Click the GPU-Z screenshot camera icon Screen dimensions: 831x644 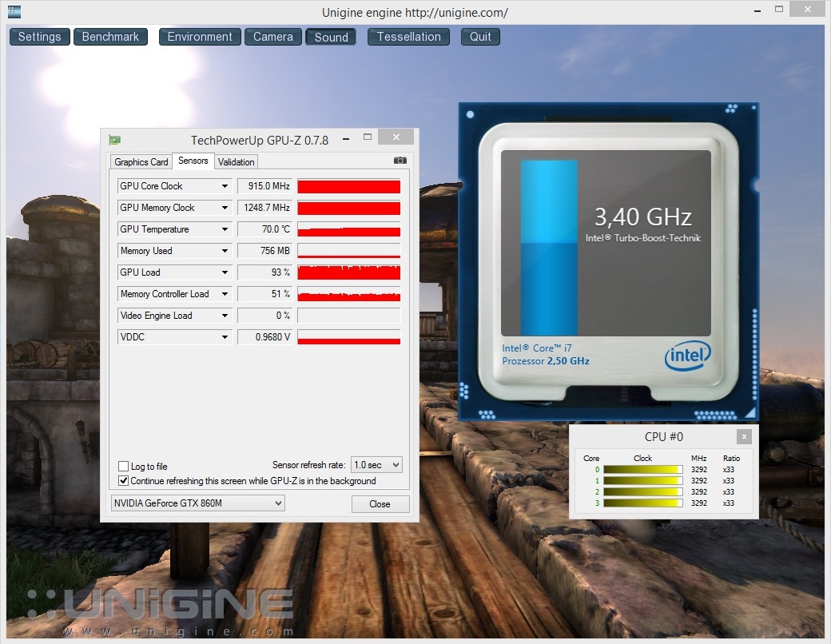pos(400,160)
